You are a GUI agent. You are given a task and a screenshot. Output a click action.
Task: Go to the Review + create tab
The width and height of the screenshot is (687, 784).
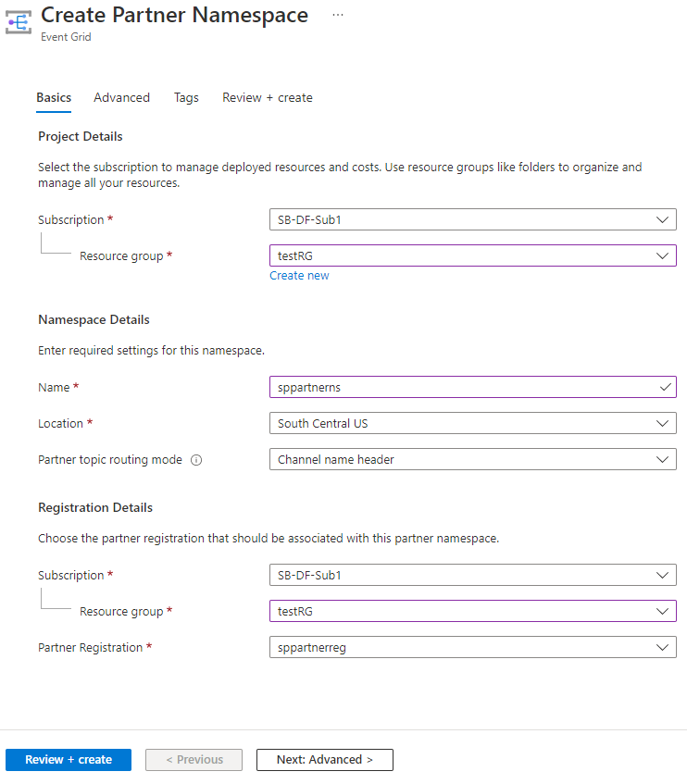[267, 97]
